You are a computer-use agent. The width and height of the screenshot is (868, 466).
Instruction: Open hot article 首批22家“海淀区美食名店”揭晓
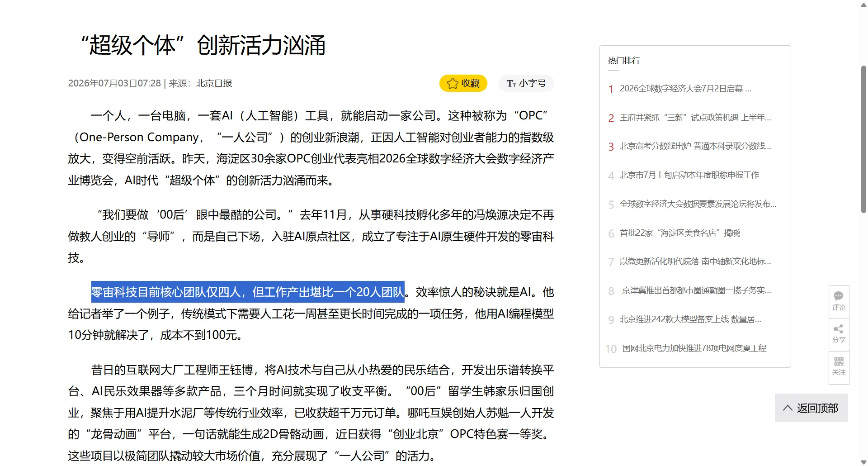click(x=679, y=233)
